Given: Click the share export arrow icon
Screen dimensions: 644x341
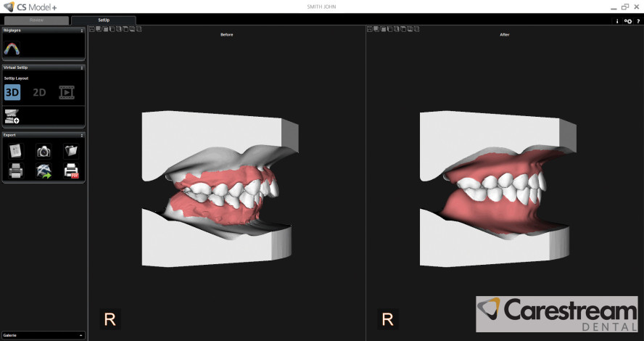Looking at the screenshot, I should click(x=44, y=171).
